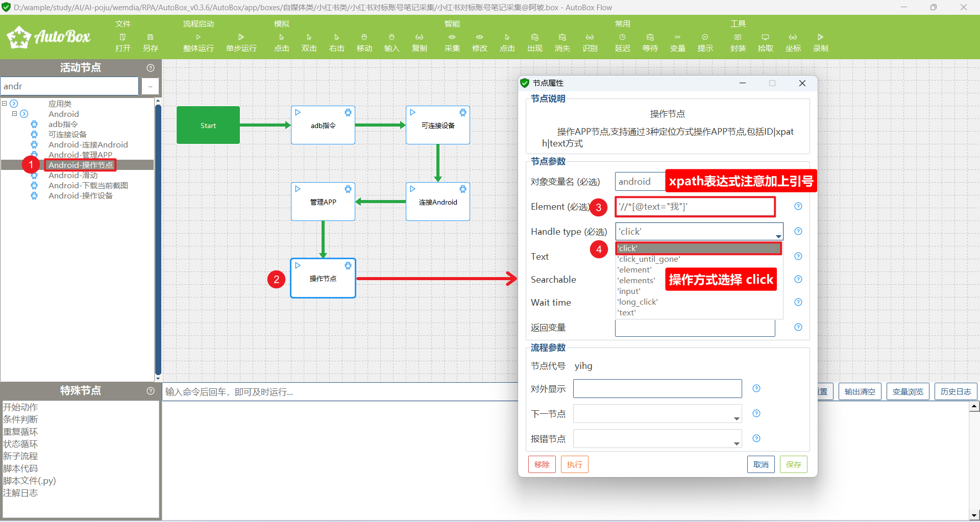Click help icon beside 活动节点 header
Viewport: 980px width, 522px height.
(x=151, y=68)
